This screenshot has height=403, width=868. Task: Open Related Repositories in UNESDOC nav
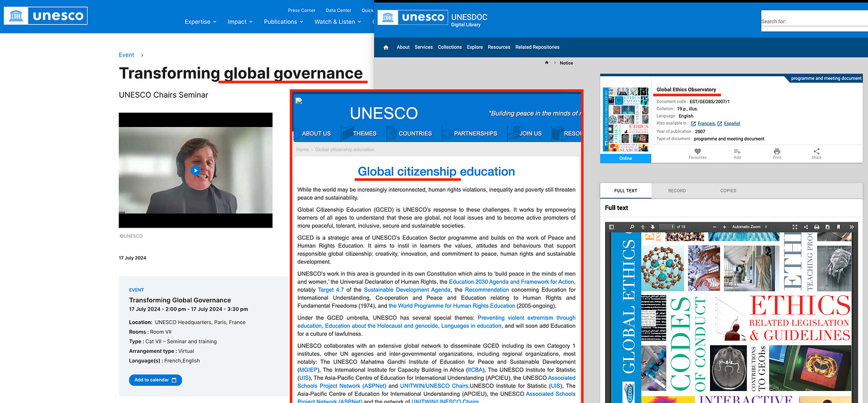coord(538,47)
